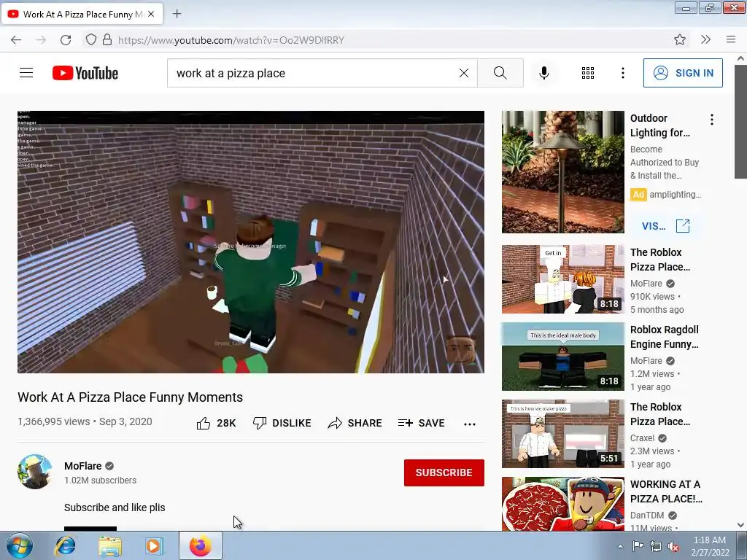This screenshot has height=560, width=747.
Task: Open Windows Media Player from taskbar
Action: [155, 546]
